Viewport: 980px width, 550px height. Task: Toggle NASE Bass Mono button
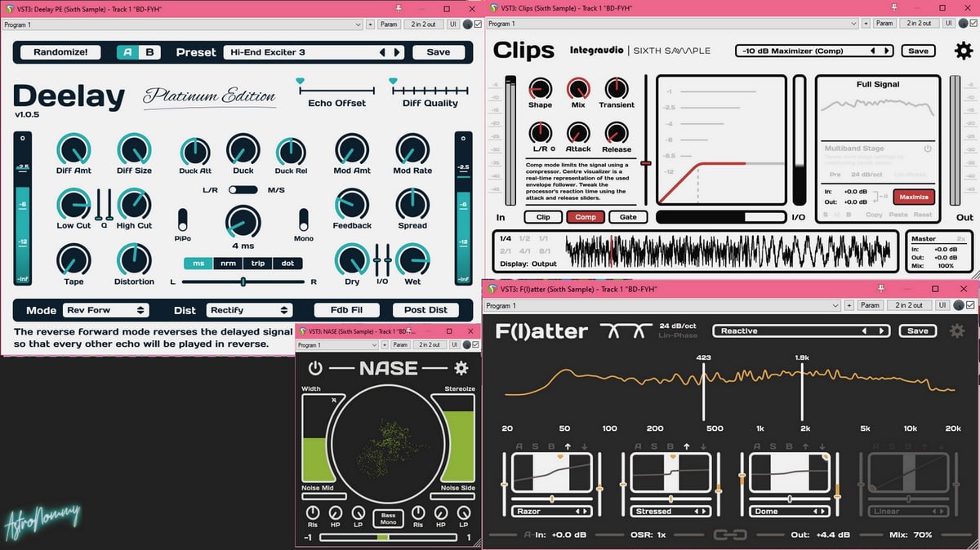pos(389,517)
